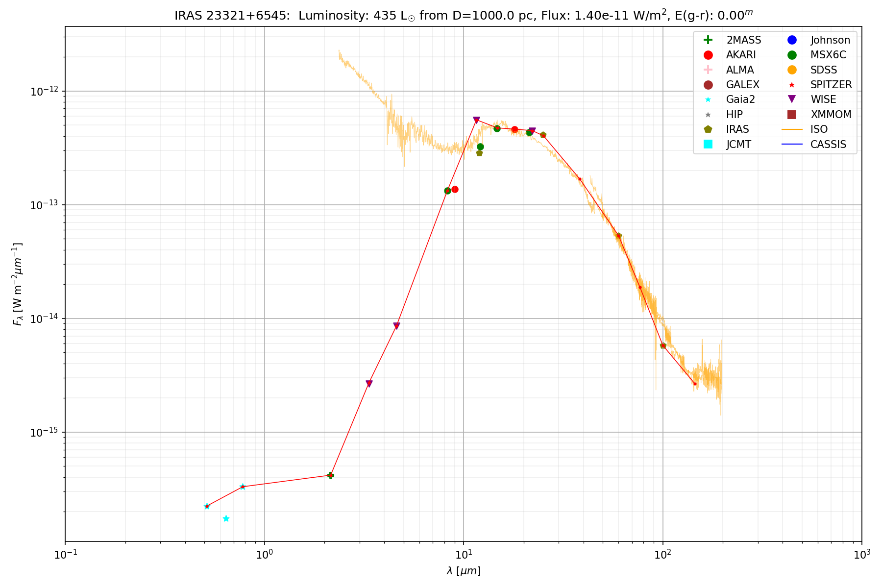Select the 2MASS green plus data point
The height and width of the screenshot is (588, 882).
[330, 475]
